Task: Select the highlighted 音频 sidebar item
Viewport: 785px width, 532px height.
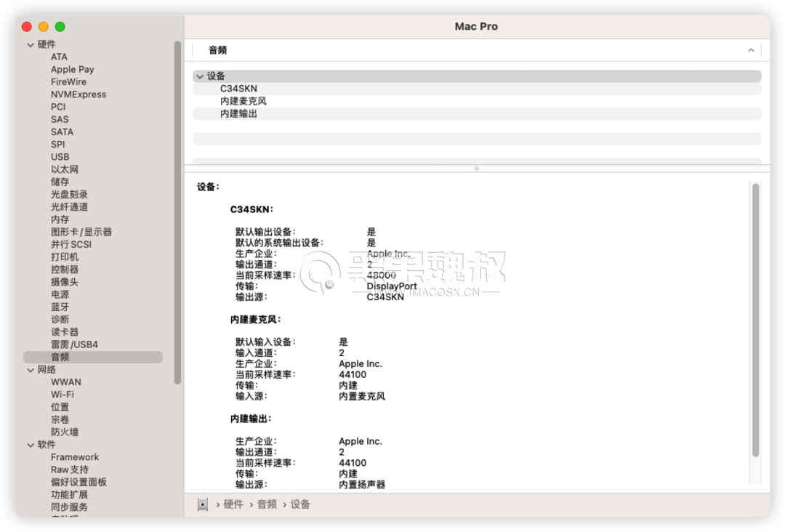Action: pos(93,358)
